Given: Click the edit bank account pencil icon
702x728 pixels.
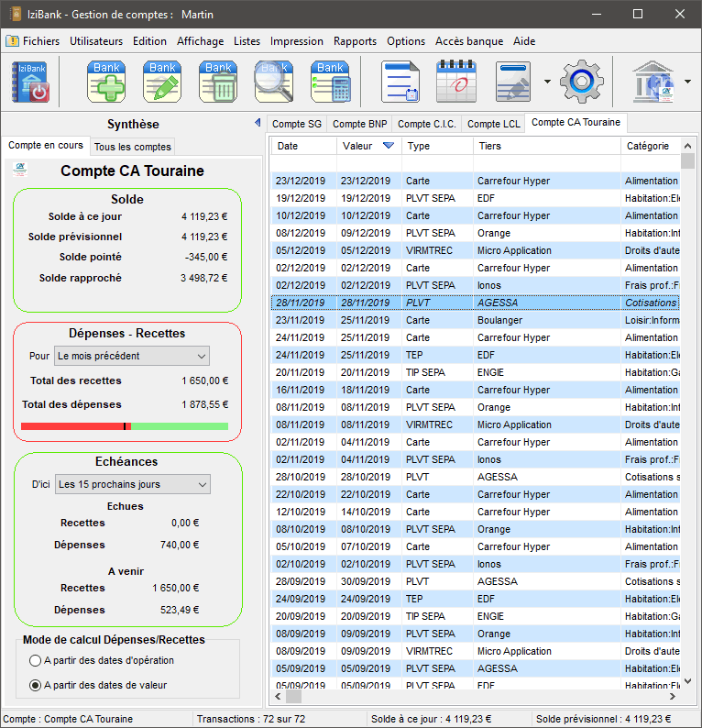Looking at the screenshot, I should tap(162, 82).
